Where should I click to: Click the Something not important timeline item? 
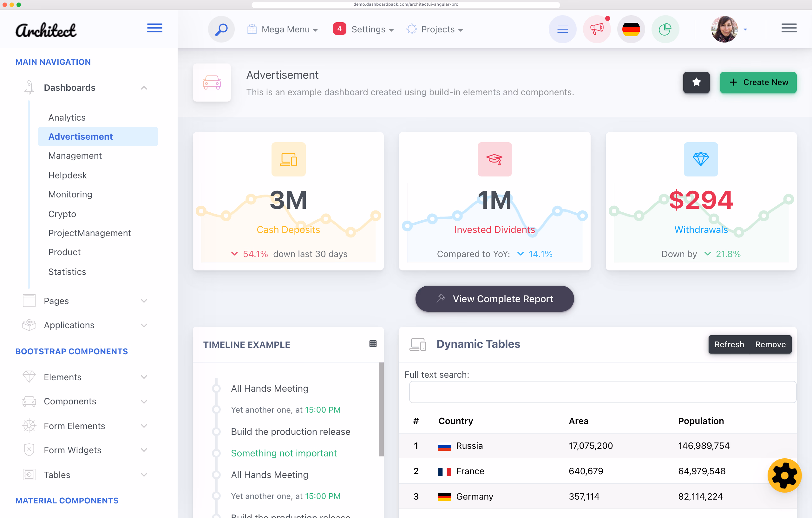pyautogui.click(x=284, y=453)
